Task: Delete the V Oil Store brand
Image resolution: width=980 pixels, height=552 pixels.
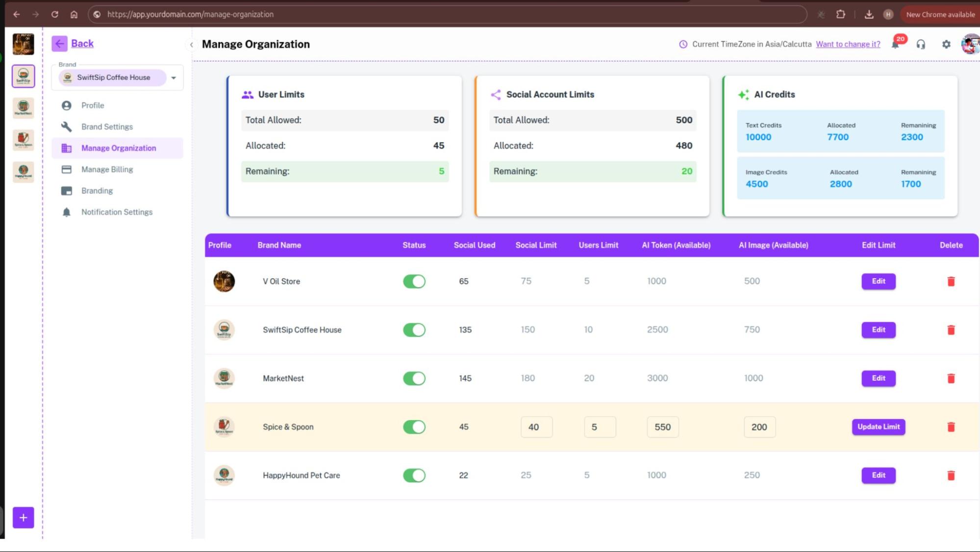Action: pos(951,281)
